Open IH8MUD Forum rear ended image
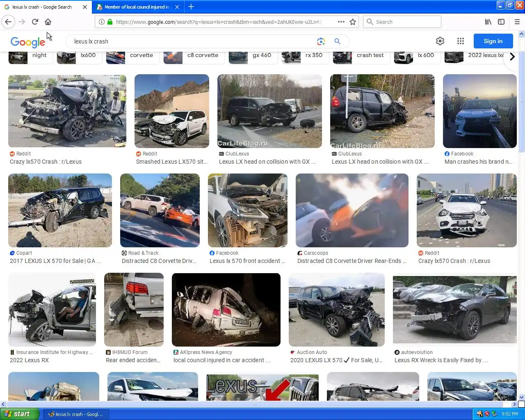The width and height of the screenshot is (525, 420). click(134, 309)
